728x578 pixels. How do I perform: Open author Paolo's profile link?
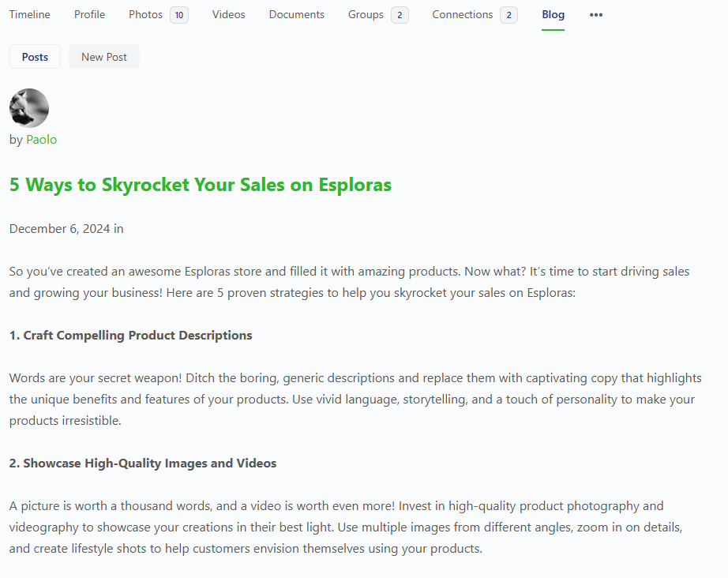(41, 139)
